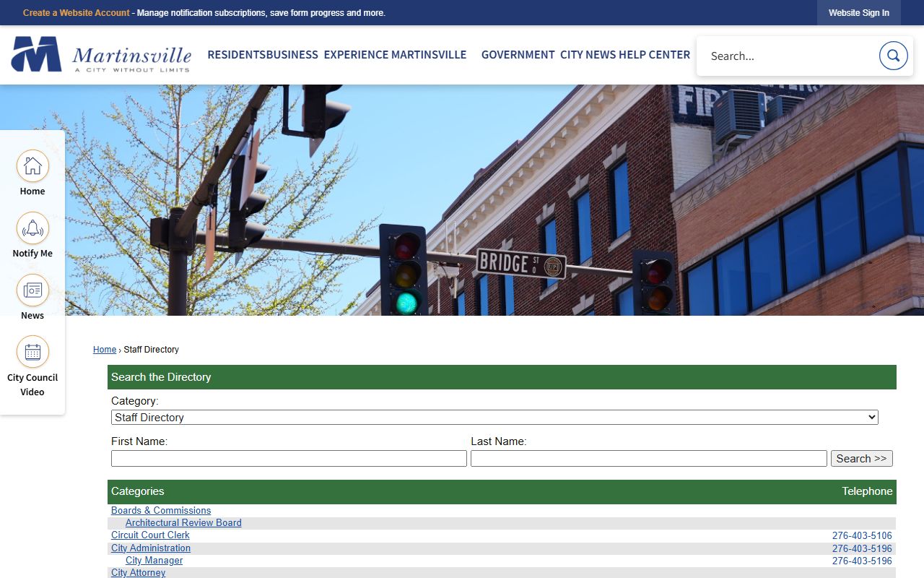The height and width of the screenshot is (578, 924).
Task: Click the Staff Directory breadcrumb text
Action: tap(151, 350)
